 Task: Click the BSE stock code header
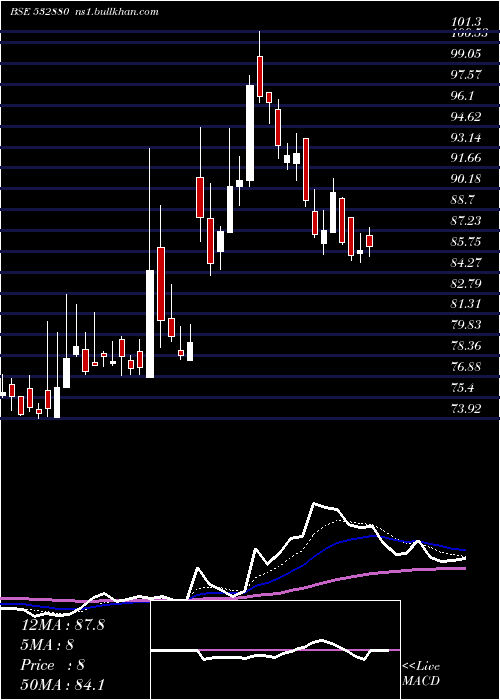[x=40, y=12]
